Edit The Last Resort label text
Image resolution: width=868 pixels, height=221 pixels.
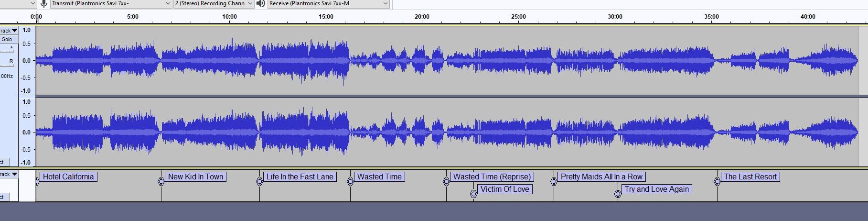coord(750,177)
